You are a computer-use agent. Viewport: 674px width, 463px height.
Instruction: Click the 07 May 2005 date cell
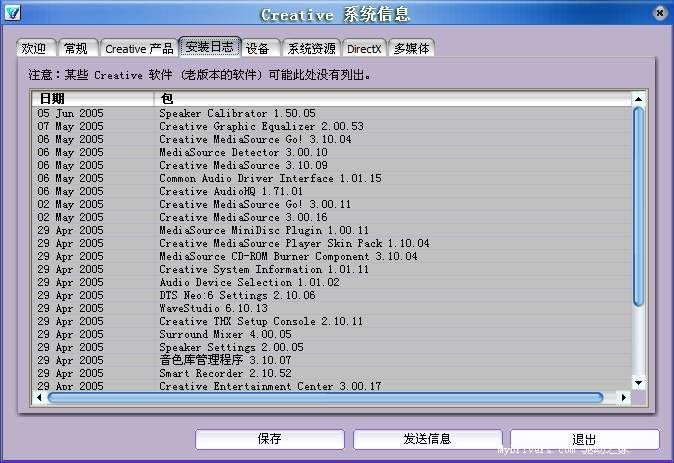point(70,126)
